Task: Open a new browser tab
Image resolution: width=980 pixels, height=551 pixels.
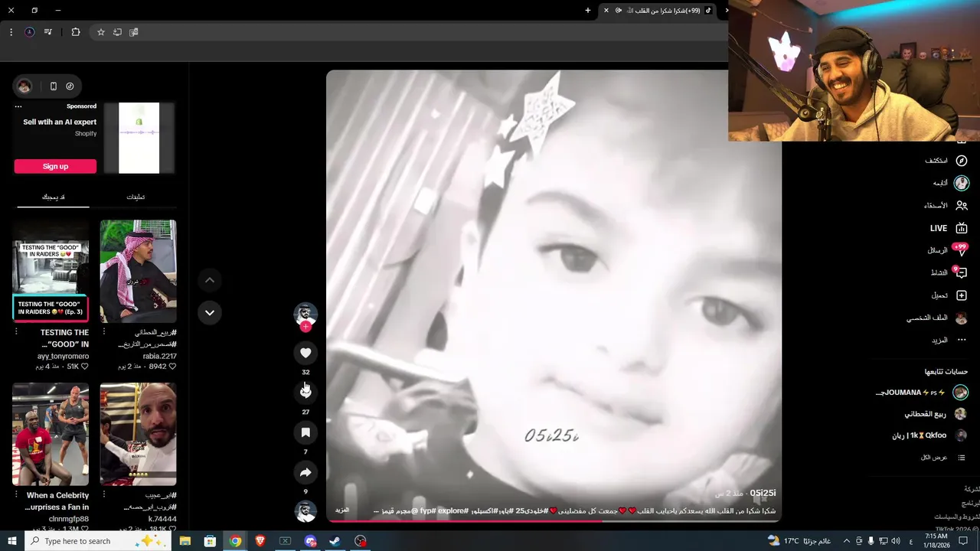Action: click(588, 10)
